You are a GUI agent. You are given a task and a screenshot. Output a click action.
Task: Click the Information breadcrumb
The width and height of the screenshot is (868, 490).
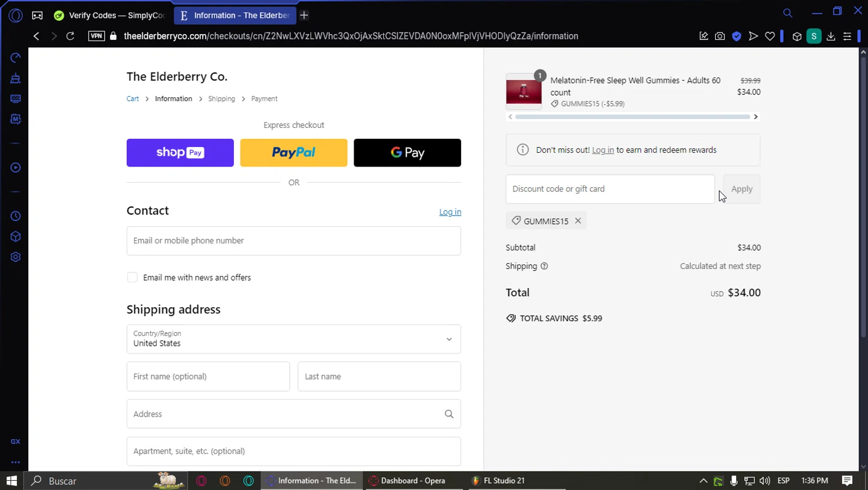[174, 99]
